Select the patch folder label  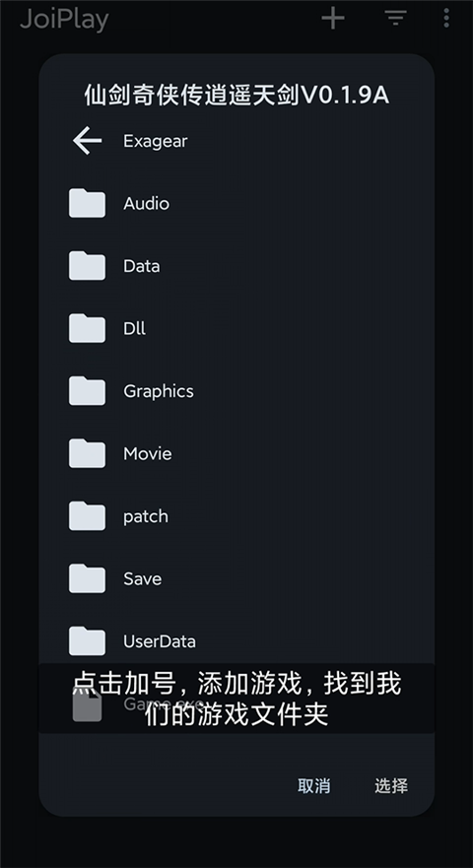tap(146, 516)
